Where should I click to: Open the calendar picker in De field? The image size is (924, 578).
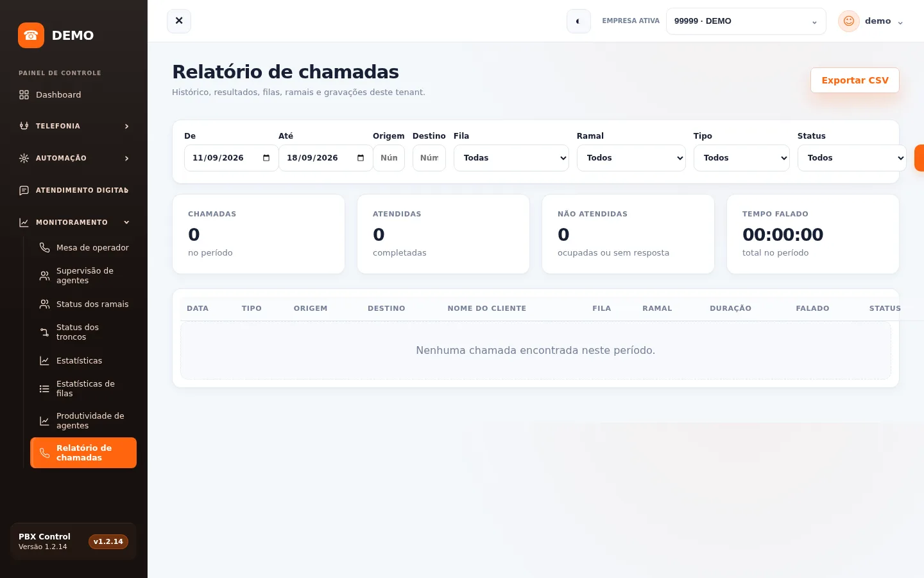[x=266, y=158]
